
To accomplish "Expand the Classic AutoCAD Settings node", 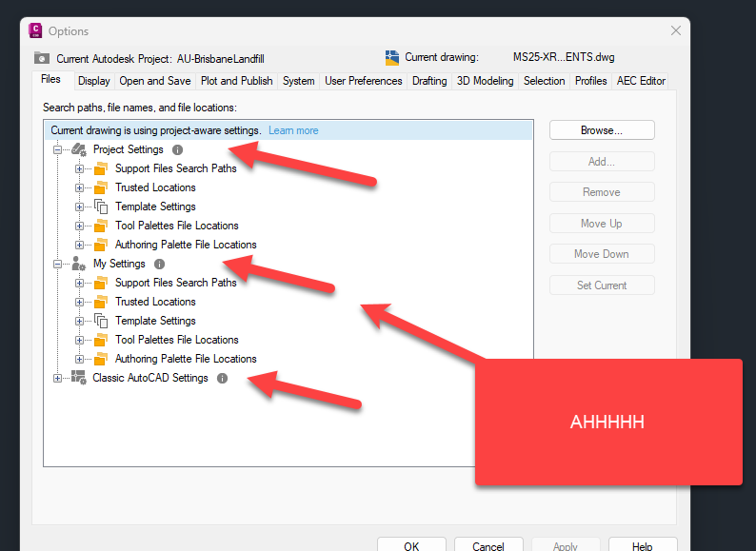I will [57, 379].
